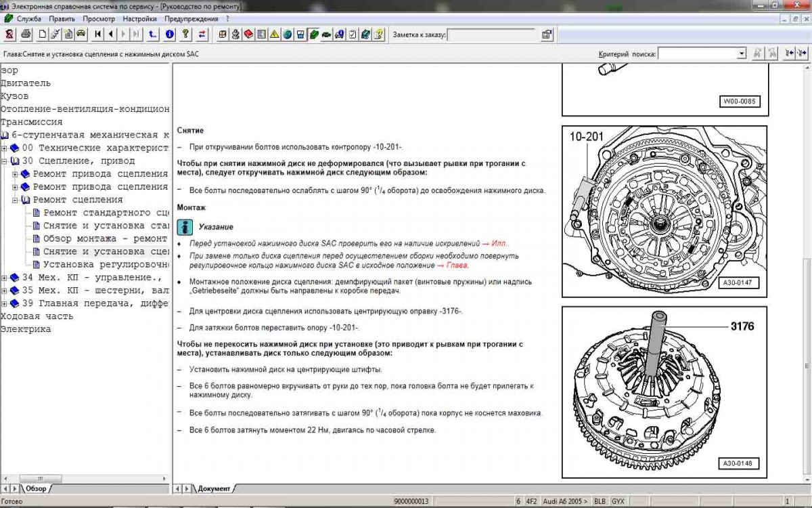Collapse the Ремонт сцепления tree node
This screenshot has width=812, height=508.
(x=16, y=200)
